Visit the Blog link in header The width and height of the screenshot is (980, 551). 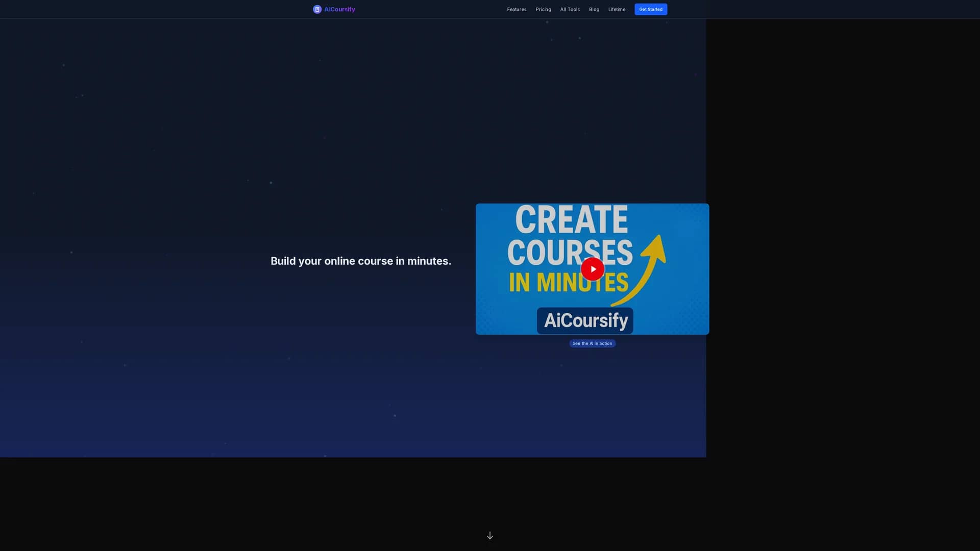594,9
